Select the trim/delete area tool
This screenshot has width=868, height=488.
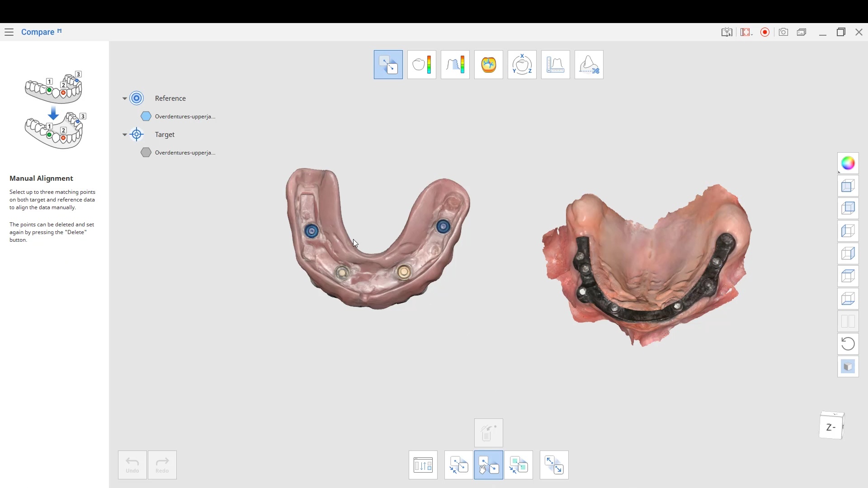(589, 65)
